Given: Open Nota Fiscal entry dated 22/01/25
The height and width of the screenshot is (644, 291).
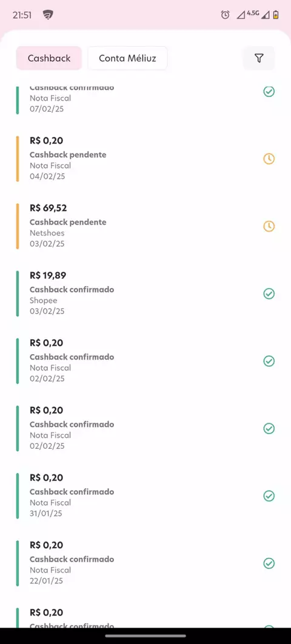Looking at the screenshot, I should (145, 563).
